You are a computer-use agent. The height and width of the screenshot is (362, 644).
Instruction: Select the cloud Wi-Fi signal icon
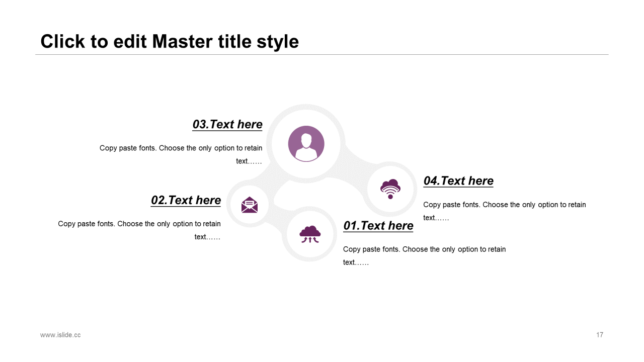(x=390, y=189)
